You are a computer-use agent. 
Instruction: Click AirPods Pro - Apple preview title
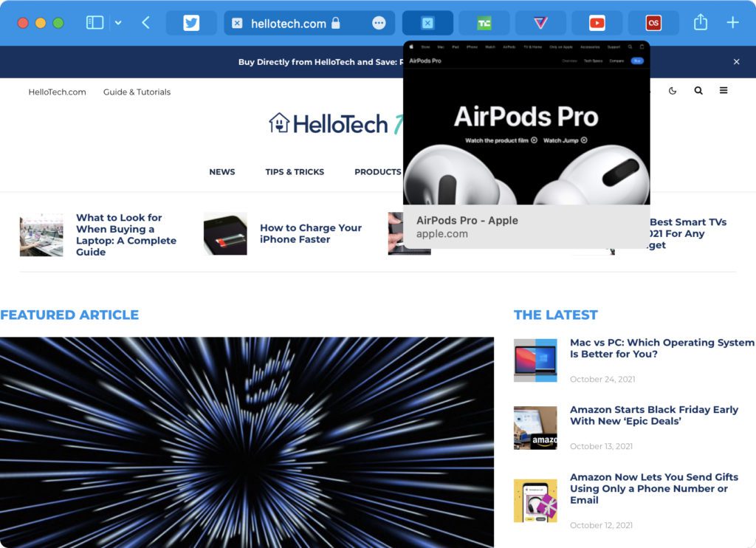467,220
